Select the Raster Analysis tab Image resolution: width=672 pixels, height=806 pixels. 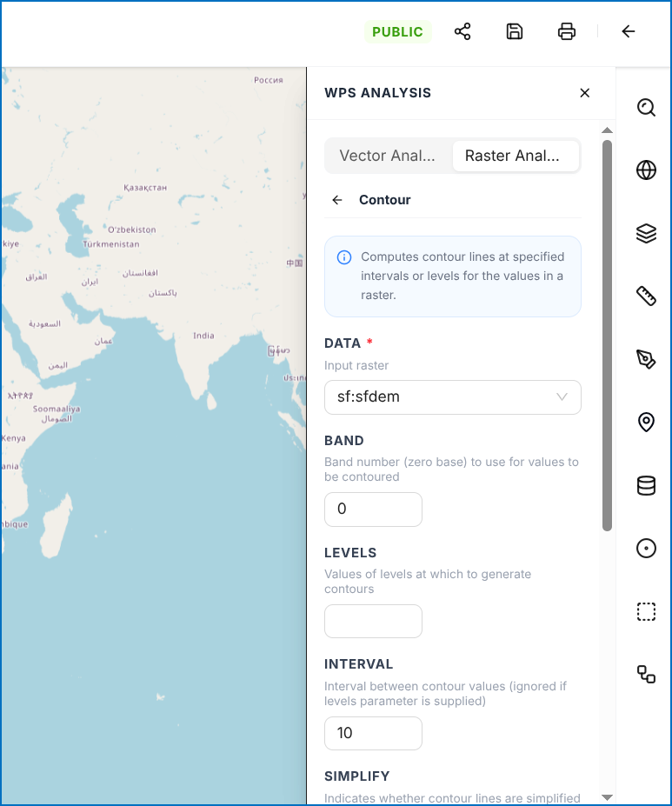pos(516,156)
